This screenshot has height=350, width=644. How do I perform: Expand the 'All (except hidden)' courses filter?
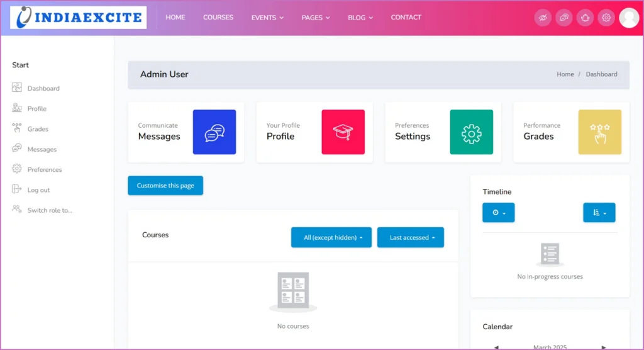pyautogui.click(x=331, y=237)
